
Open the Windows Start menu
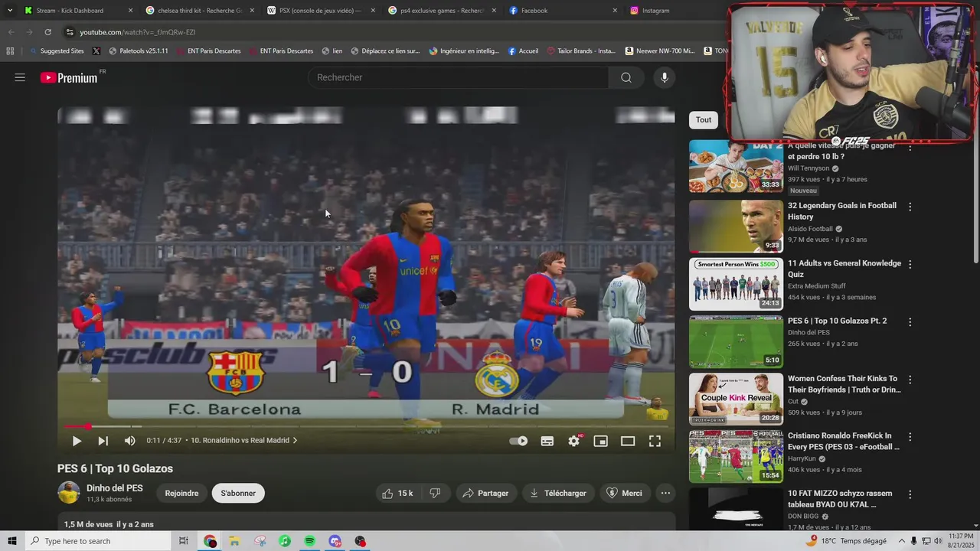pyautogui.click(x=11, y=541)
